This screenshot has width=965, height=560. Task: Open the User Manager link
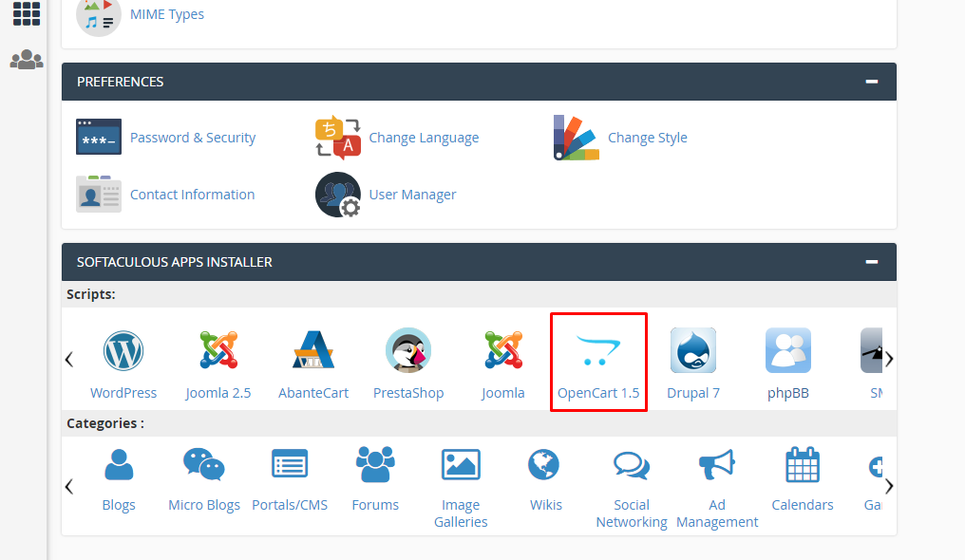pyautogui.click(x=412, y=195)
